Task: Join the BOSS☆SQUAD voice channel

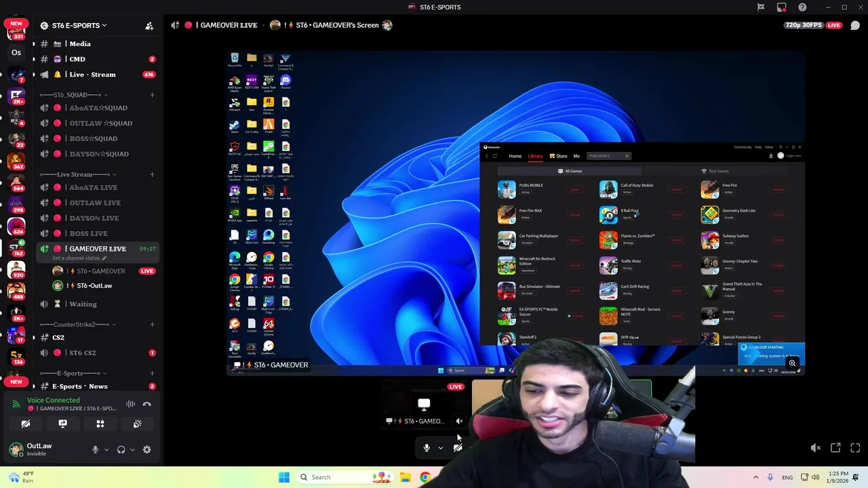Action: [98, 139]
